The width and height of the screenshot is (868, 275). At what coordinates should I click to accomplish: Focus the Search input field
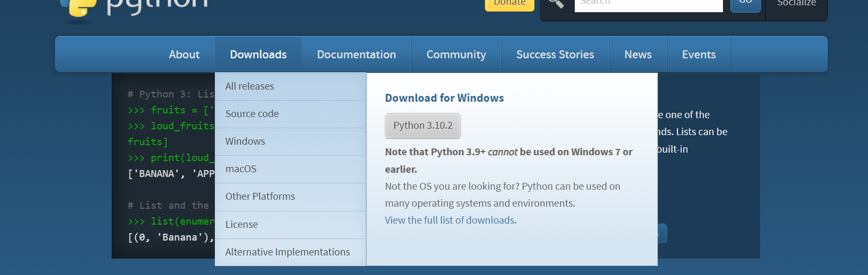coord(648,4)
